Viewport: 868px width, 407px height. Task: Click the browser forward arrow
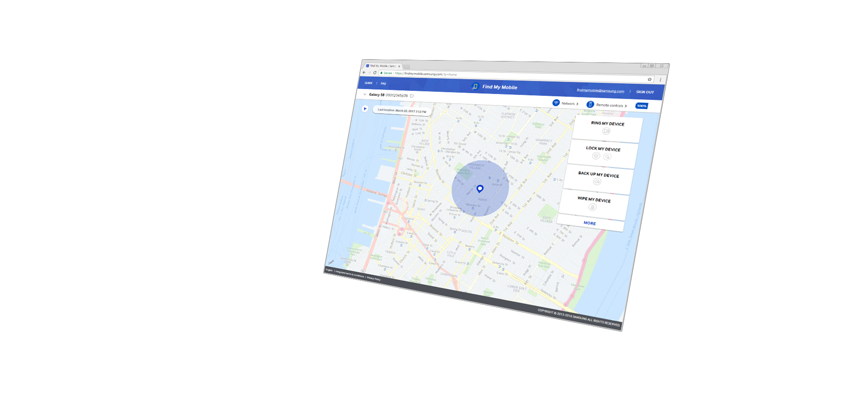(369, 72)
